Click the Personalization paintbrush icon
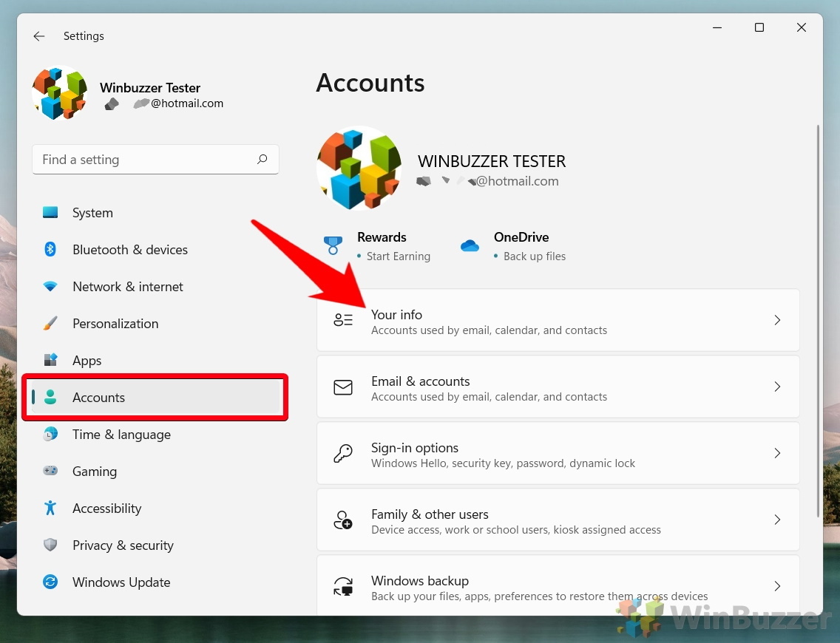The width and height of the screenshot is (840, 643). (50, 324)
